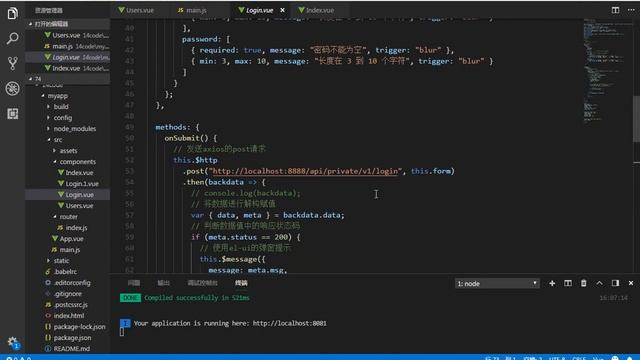Screen dimensions: 640x360
Task: Open Index.vue under components folder
Action: (x=79, y=173)
